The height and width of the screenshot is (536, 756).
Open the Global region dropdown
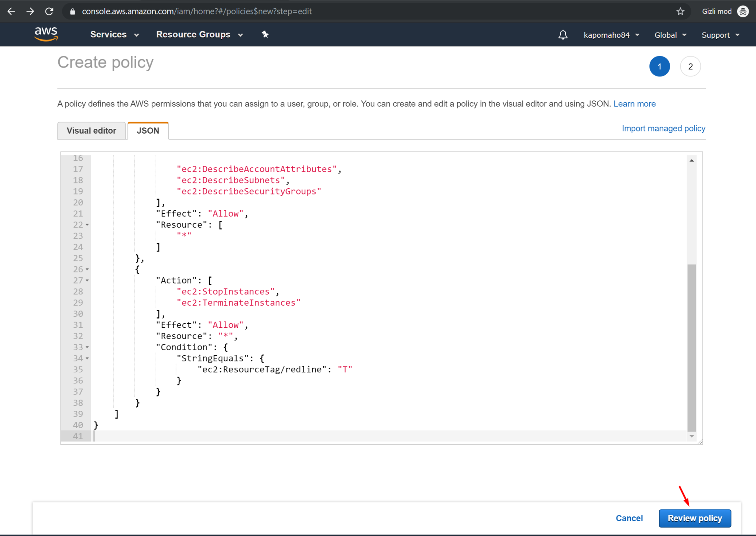click(670, 35)
